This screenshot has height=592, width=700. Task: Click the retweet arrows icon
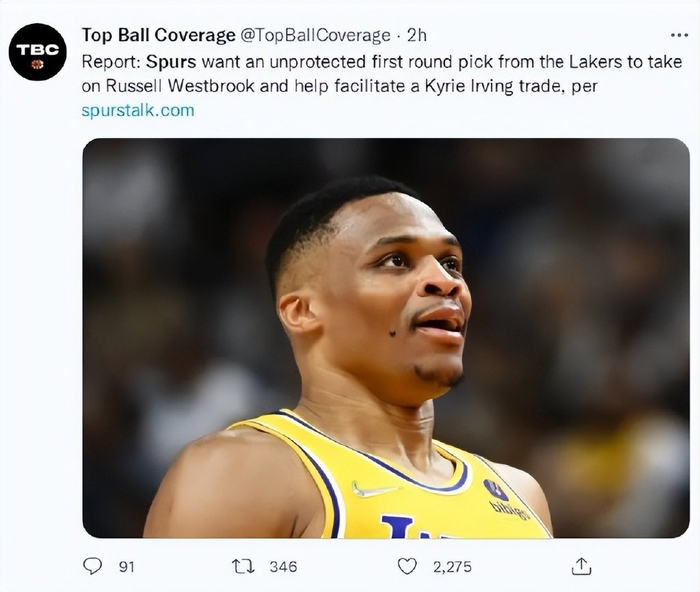point(242,566)
